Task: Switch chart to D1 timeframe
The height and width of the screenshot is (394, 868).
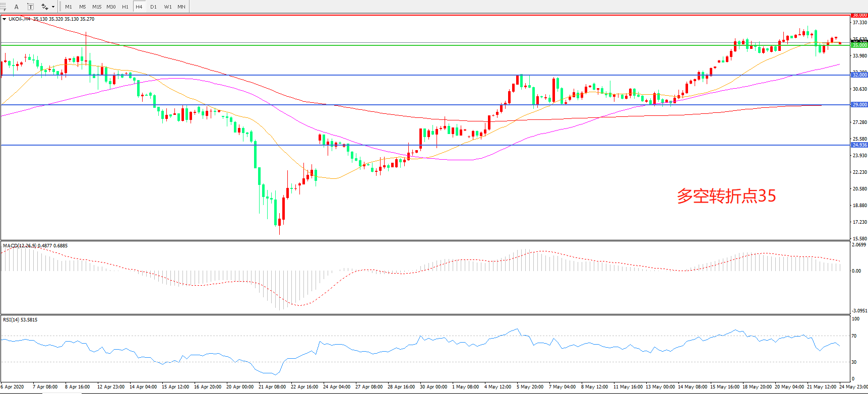Action: (x=153, y=7)
